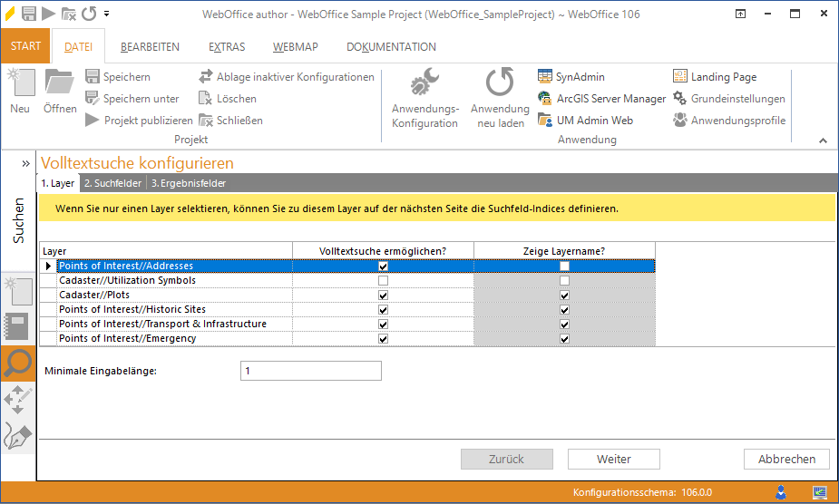Collapse the ribbon with the arrow
839x504 pixels.
click(823, 141)
